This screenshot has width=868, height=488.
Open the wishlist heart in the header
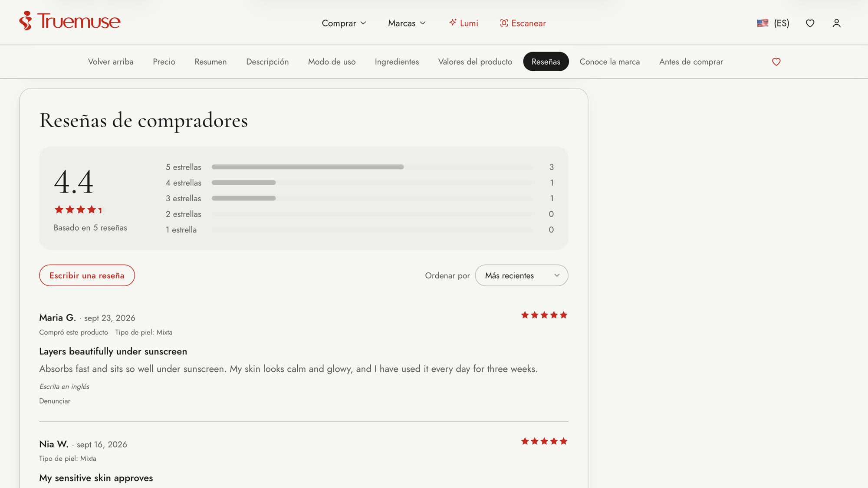tap(810, 23)
